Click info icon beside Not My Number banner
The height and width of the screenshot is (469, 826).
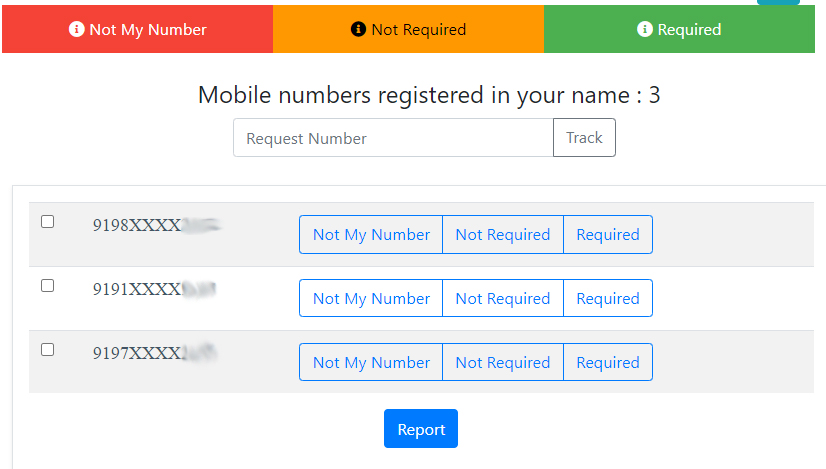pyautogui.click(x=76, y=29)
